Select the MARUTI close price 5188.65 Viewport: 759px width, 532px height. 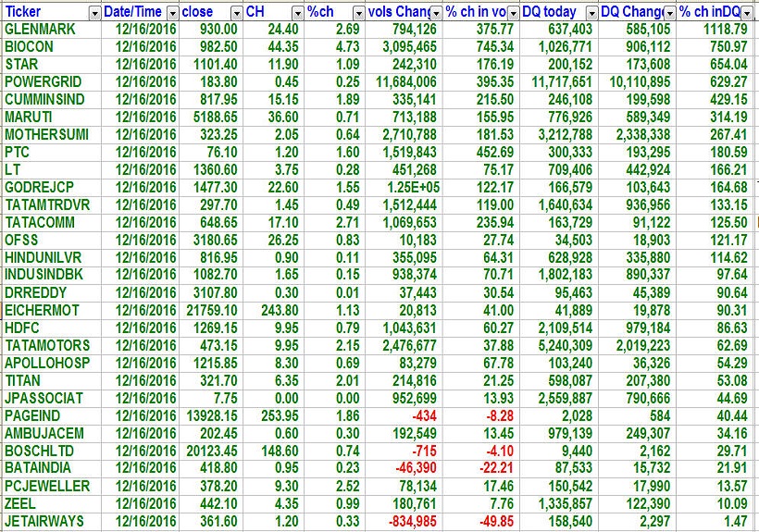click(211, 118)
